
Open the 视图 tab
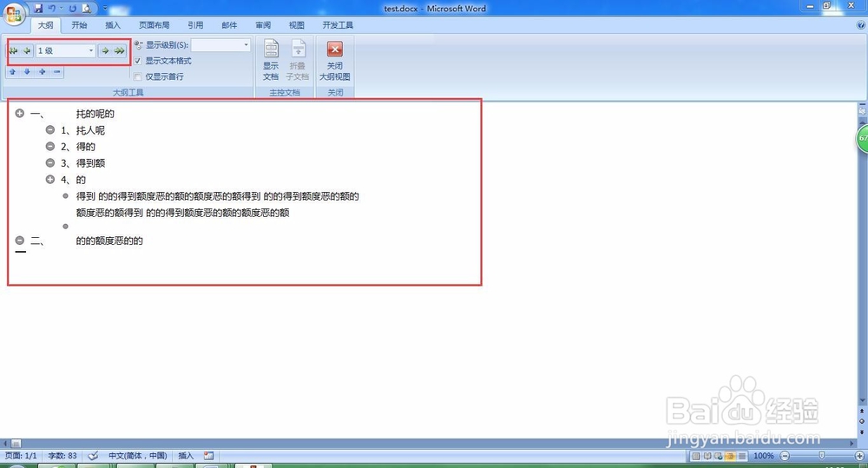[x=296, y=25]
